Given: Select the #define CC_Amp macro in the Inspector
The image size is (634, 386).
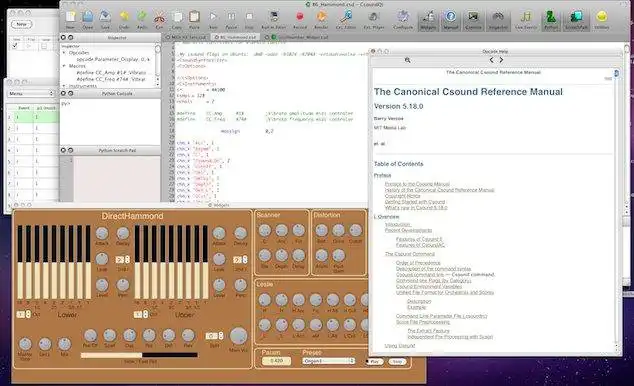Looking at the screenshot, I should (x=111, y=73).
